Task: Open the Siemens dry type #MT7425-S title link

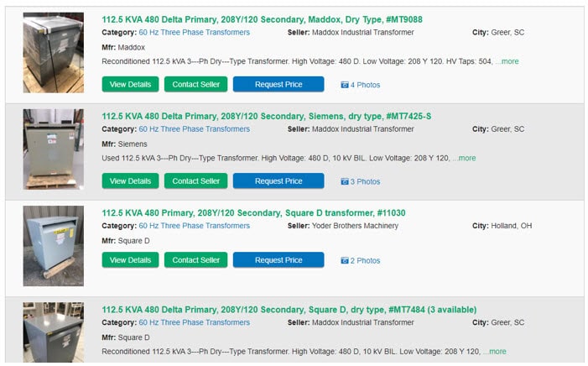Action: [266, 117]
